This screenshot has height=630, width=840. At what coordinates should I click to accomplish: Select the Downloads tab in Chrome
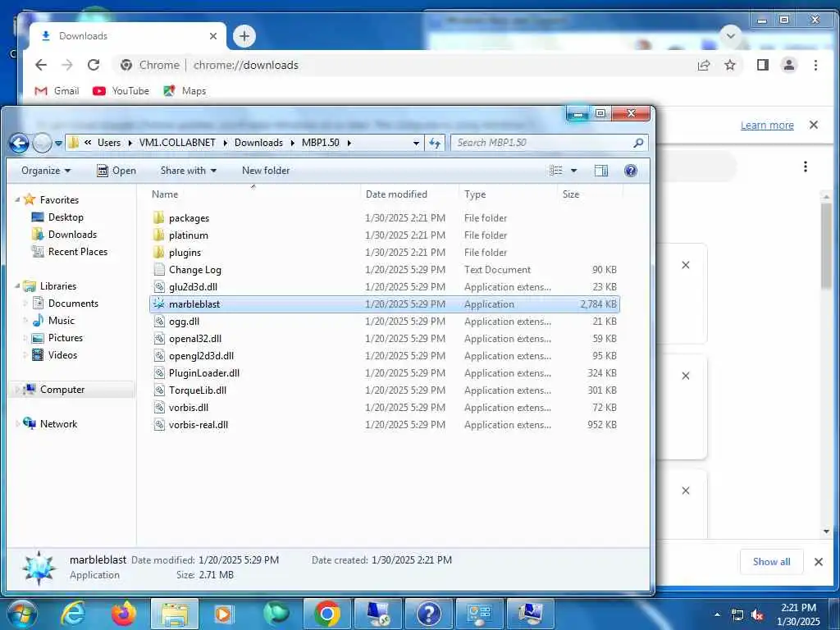(127, 36)
